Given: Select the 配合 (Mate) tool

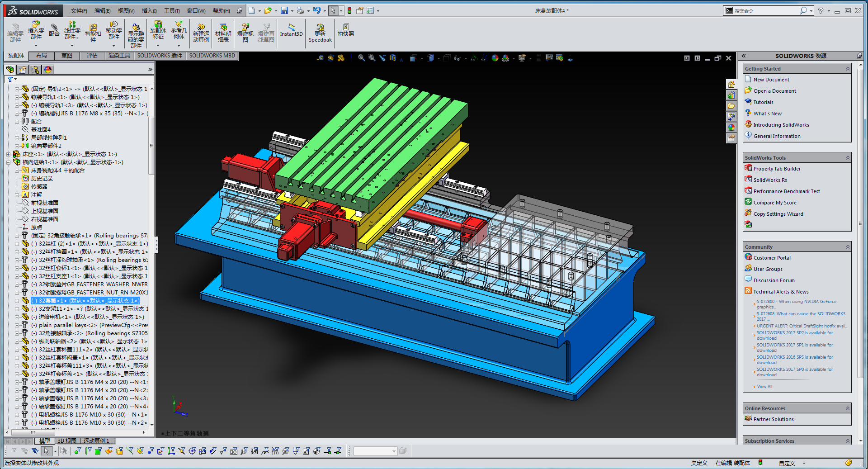Looking at the screenshot, I should coord(54,30).
